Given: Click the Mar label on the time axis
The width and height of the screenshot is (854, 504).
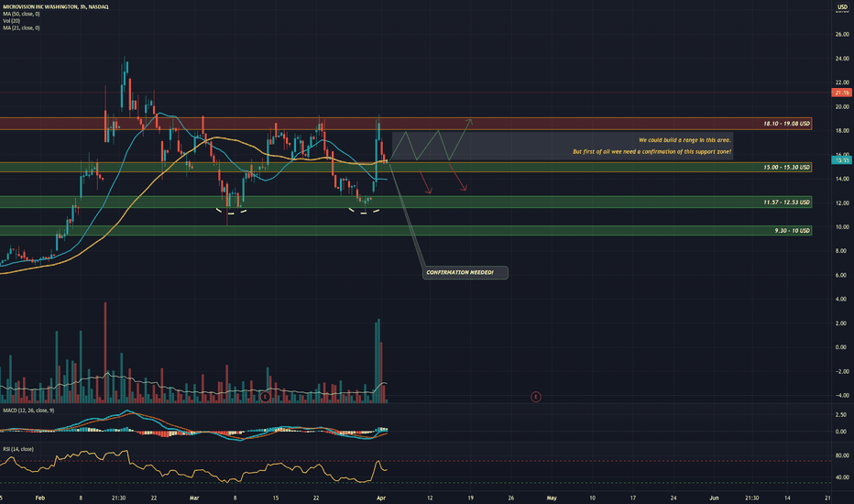Looking at the screenshot, I should 194,498.
